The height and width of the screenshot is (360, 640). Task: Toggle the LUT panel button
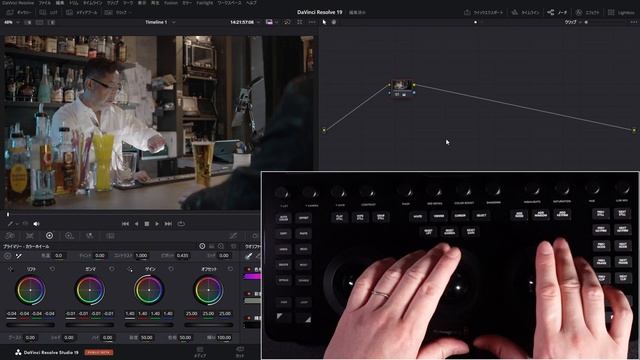[x=49, y=13]
